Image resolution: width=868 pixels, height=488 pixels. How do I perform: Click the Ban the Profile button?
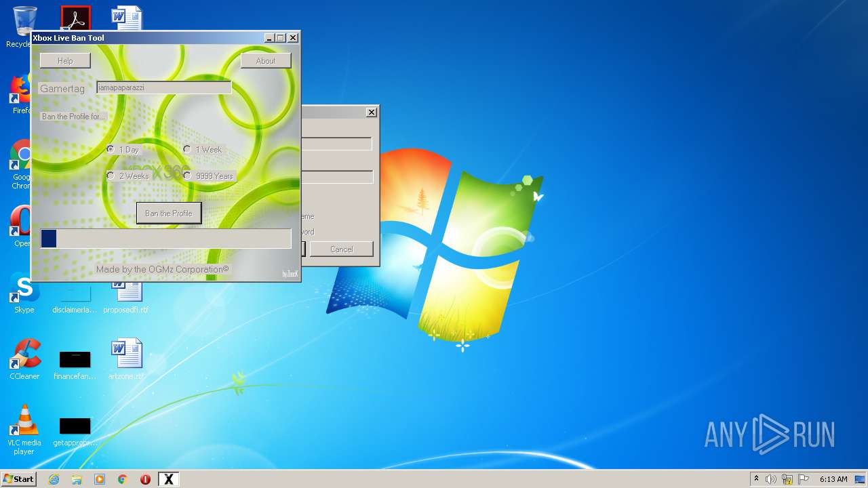pyautogui.click(x=169, y=213)
